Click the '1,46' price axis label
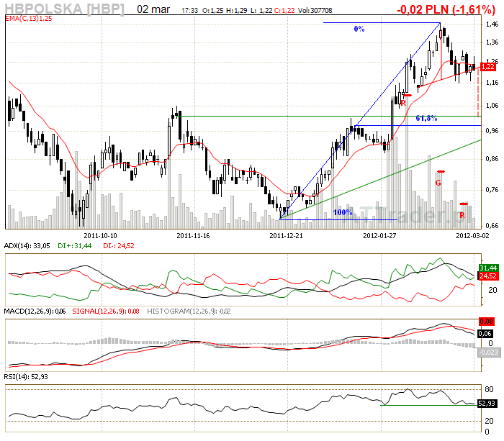The image size is (504, 441). click(492, 24)
